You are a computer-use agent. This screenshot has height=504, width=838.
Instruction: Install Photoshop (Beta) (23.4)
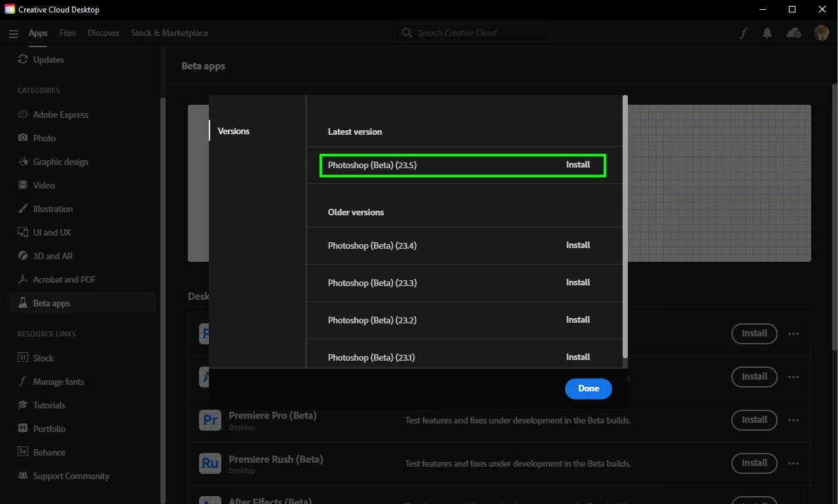578,245
